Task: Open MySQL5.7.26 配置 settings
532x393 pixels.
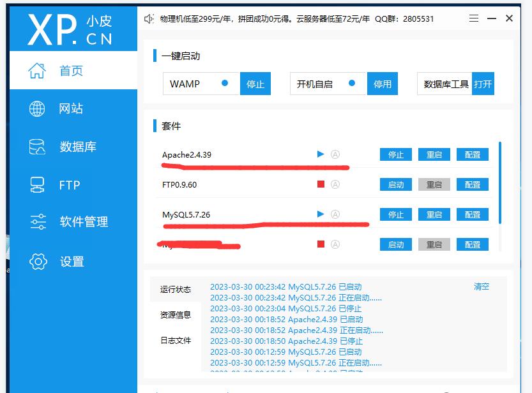Action: (x=473, y=214)
